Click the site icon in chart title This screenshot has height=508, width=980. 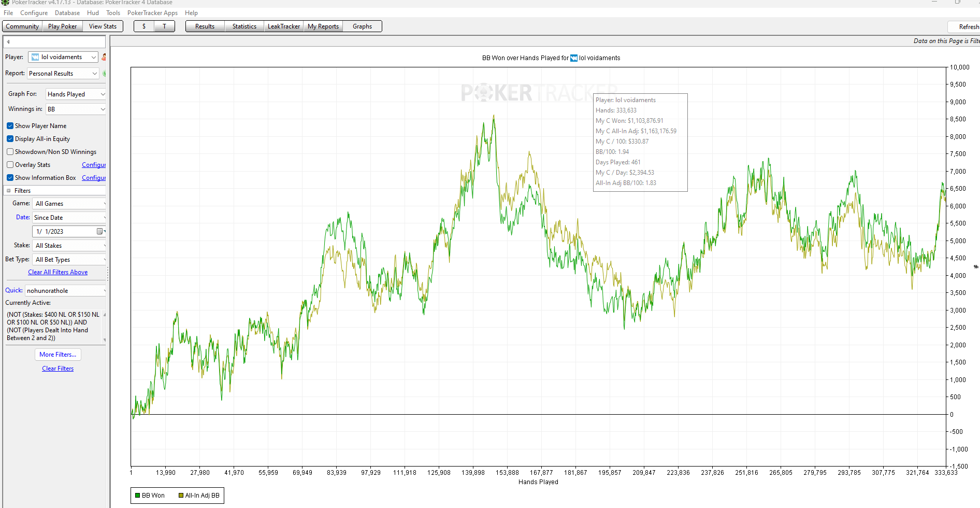574,58
